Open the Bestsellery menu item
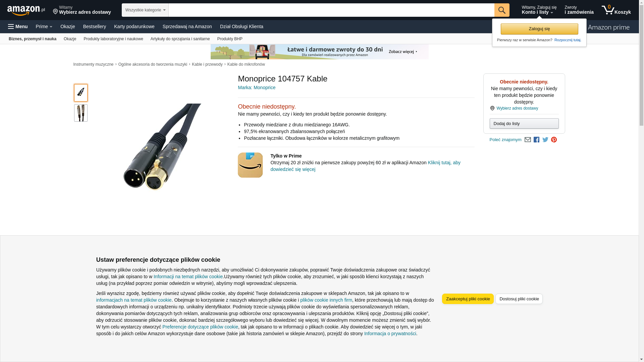Screen dimensions: 644x362 click(95, 26)
